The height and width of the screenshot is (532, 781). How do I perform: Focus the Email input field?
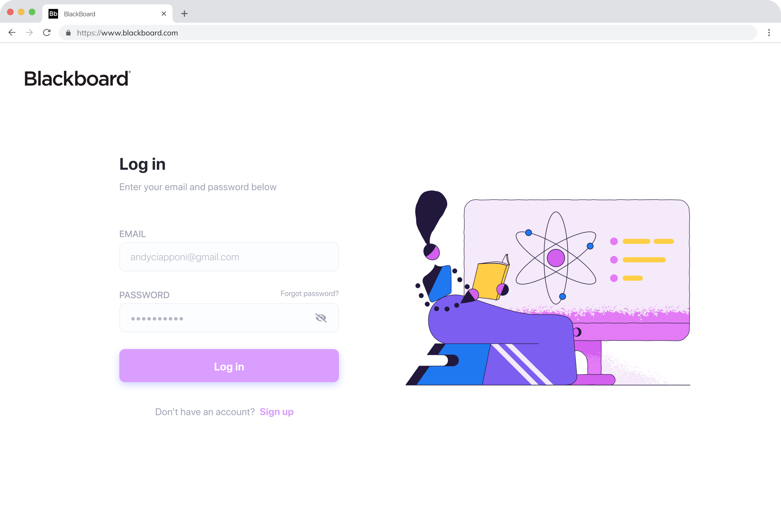click(229, 257)
